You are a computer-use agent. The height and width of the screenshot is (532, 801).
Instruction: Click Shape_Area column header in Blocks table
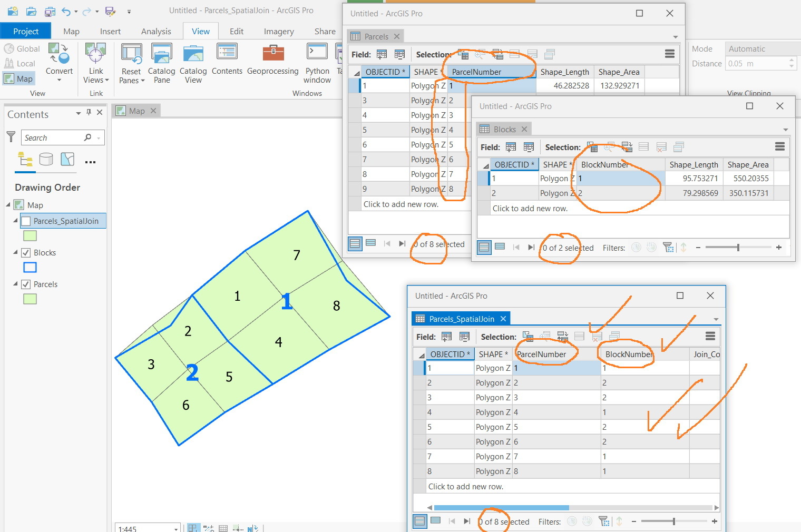click(748, 164)
